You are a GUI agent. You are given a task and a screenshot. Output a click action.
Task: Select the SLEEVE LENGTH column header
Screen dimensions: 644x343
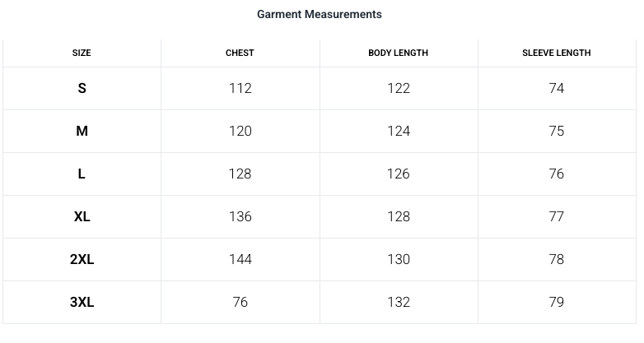click(x=556, y=53)
